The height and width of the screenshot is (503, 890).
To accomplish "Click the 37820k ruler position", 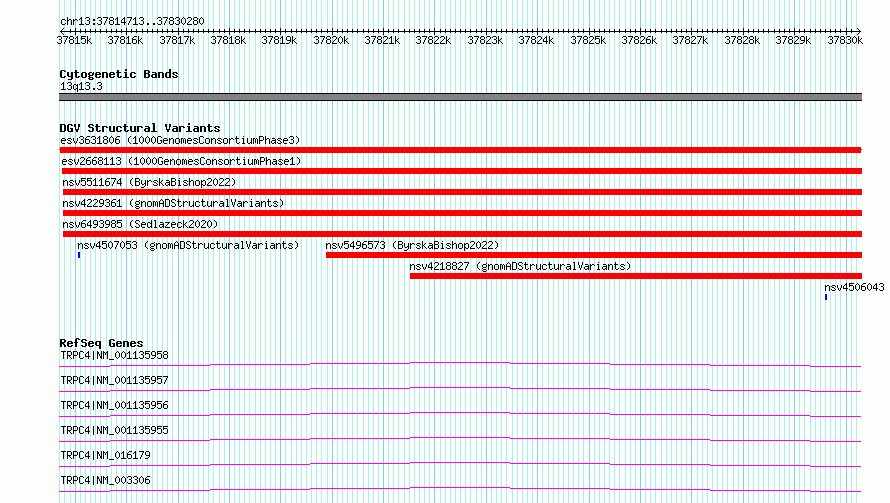I will pos(331,40).
